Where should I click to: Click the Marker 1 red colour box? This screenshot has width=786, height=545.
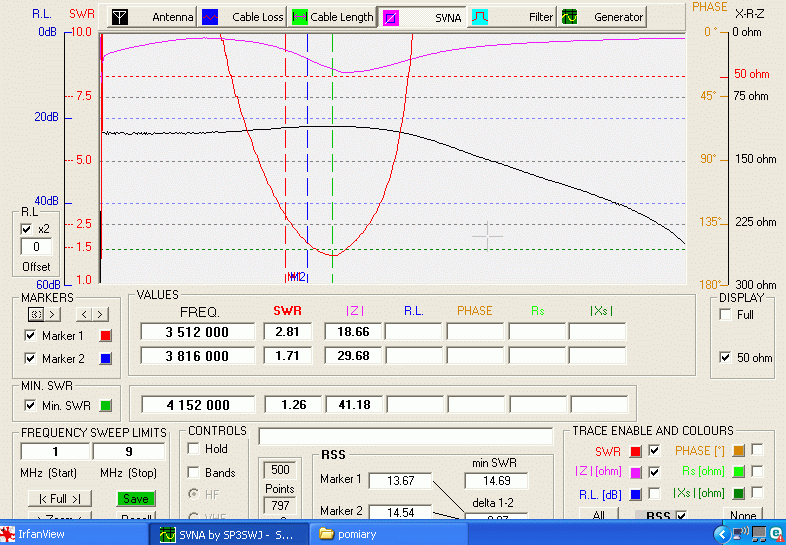(x=104, y=336)
